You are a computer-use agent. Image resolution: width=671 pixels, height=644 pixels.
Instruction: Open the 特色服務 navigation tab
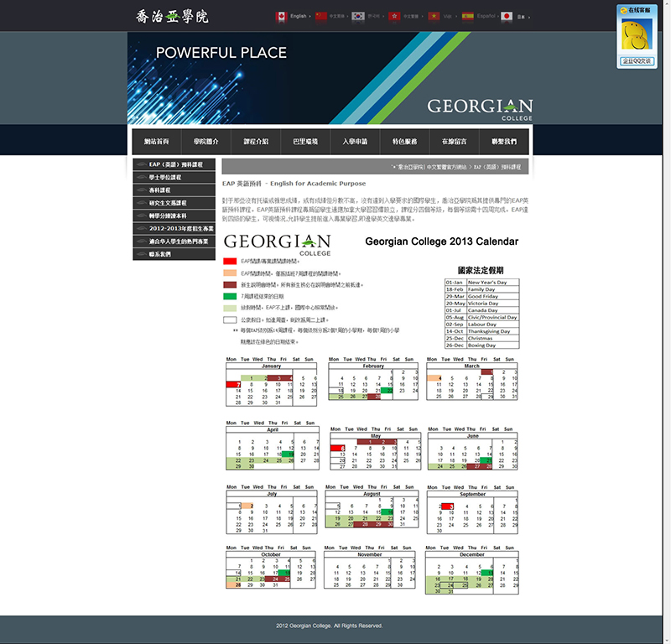click(405, 142)
